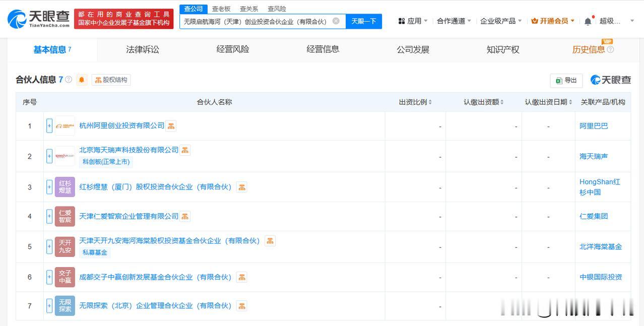Screen dimensions: 644x326
Task: Click the 天眼一下 search button
Action: [364, 21]
